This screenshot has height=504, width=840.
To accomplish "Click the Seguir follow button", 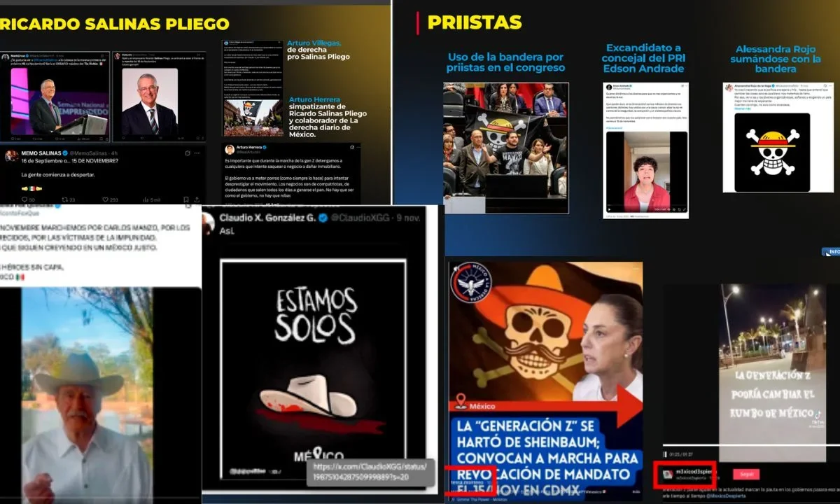I will tap(746, 474).
